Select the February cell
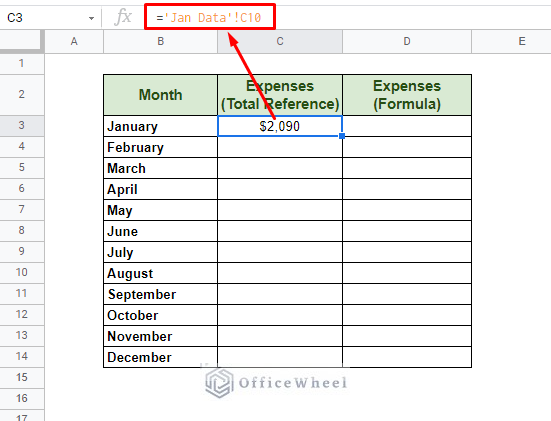This screenshot has height=421, width=551. click(160, 147)
